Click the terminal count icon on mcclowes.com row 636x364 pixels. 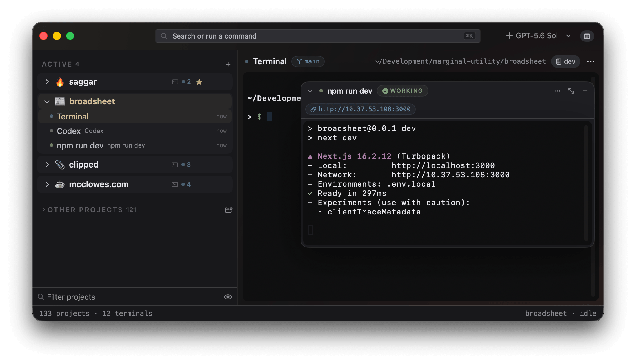[175, 185]
